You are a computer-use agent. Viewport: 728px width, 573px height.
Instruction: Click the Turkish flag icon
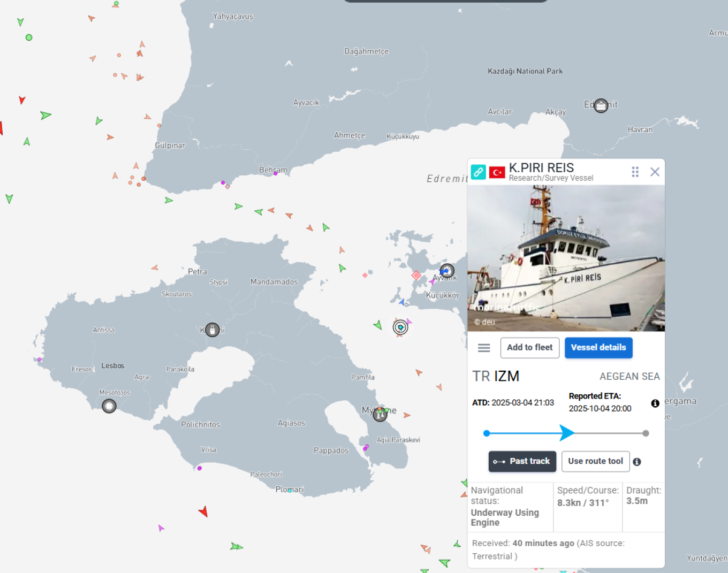pyautogui.click(x=497, y=172)
